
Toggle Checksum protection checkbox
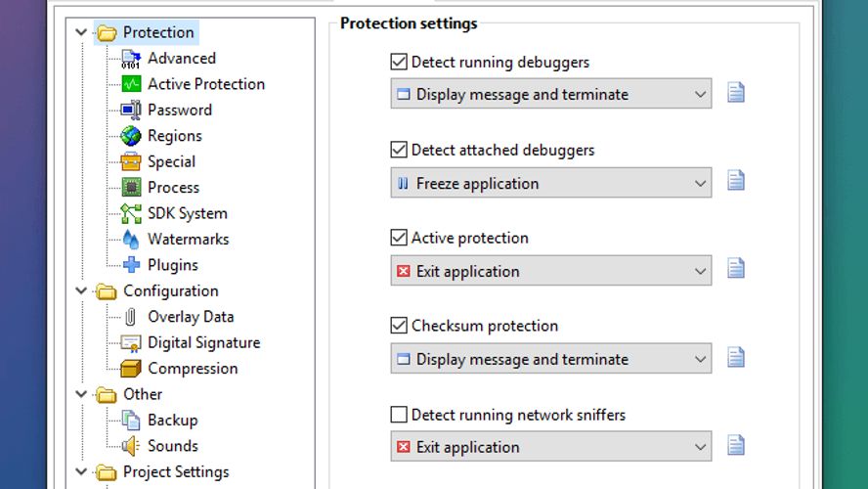tap(399, 325)
